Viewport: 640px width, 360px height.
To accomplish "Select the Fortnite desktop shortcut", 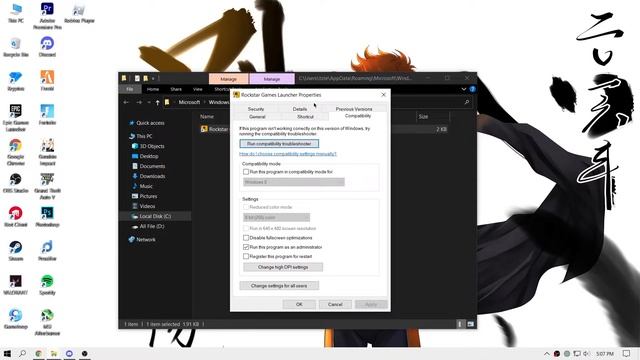I will tap(47, 114).
